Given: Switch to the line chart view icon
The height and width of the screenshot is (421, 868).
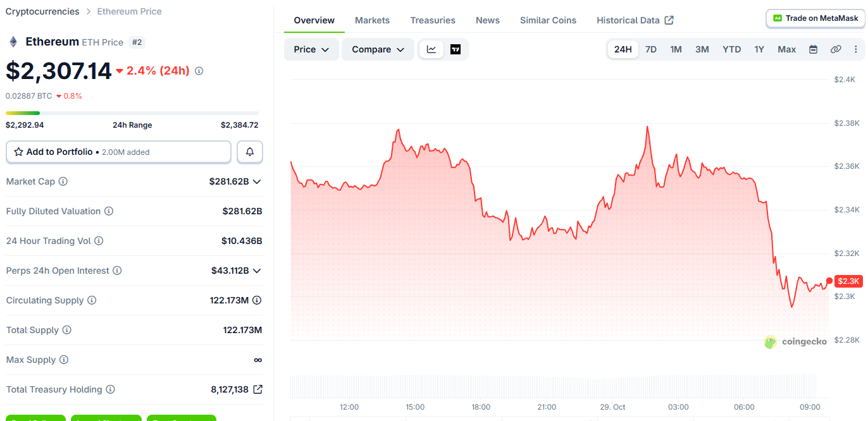Looking at the screenshot, I should click(x=431, y=49).
